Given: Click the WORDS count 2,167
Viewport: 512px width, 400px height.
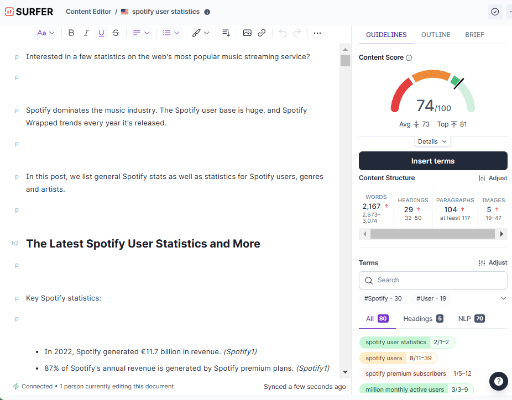Looking at the screenshot, I should pos(371,206).
